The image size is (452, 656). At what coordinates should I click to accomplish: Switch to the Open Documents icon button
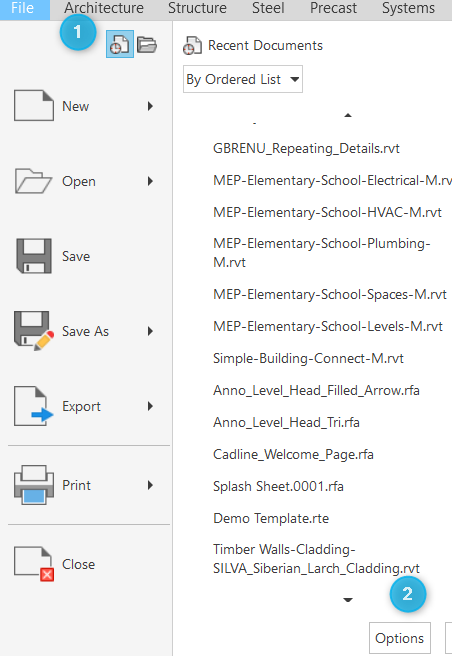[x=147, y=44]
